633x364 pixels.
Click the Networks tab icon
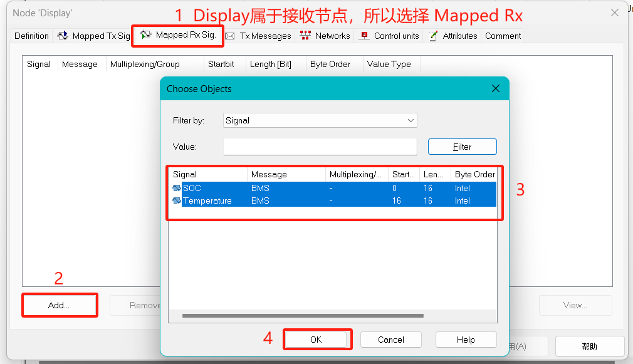305,36
